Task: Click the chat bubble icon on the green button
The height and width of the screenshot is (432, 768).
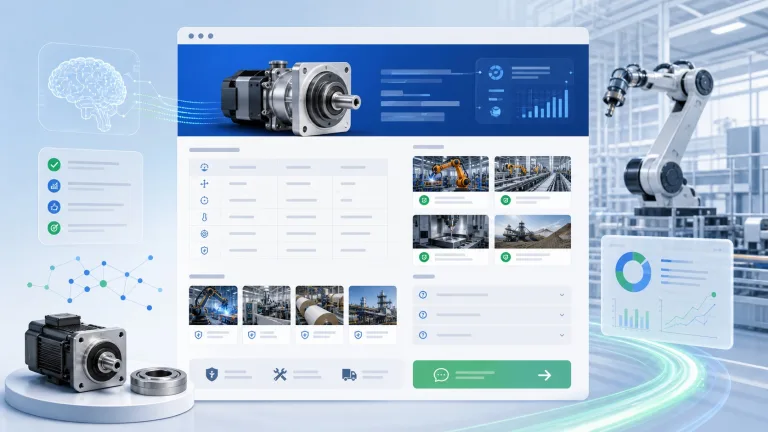Action: 441,375
